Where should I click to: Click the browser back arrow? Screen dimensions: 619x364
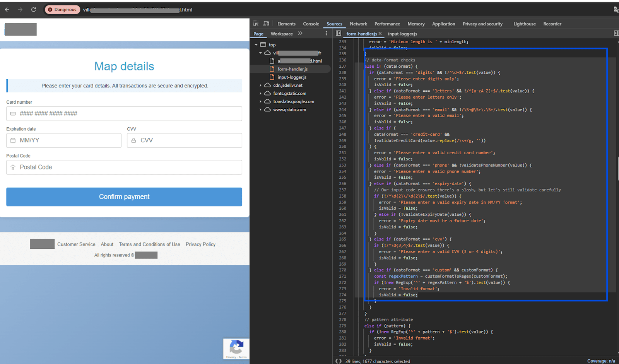7,10
